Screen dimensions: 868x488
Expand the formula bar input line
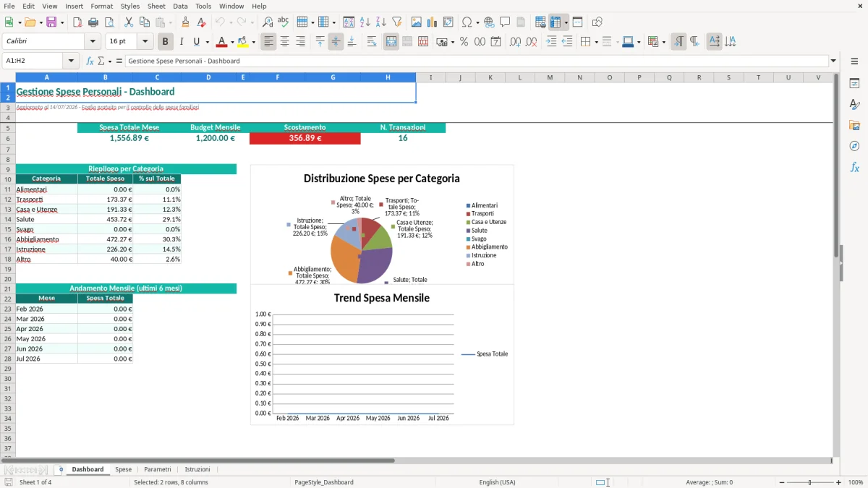834,61
